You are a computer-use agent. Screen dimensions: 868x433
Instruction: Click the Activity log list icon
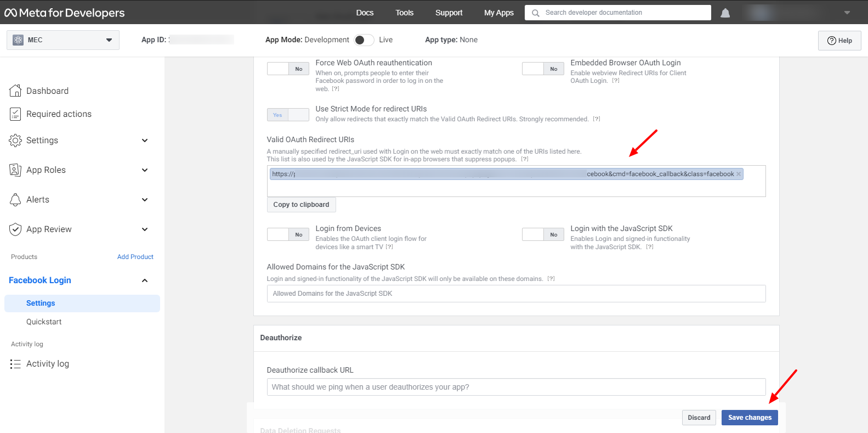click(x=15, y=364)
